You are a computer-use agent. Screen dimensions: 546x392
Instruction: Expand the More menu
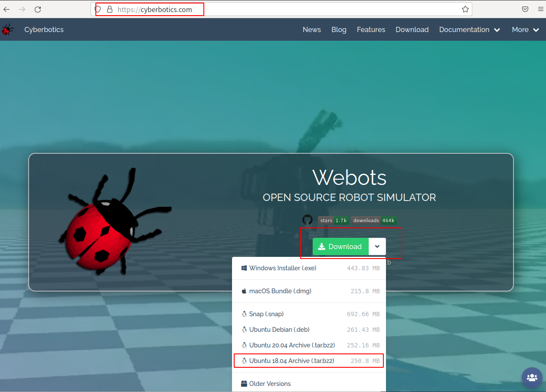point(525,29)
